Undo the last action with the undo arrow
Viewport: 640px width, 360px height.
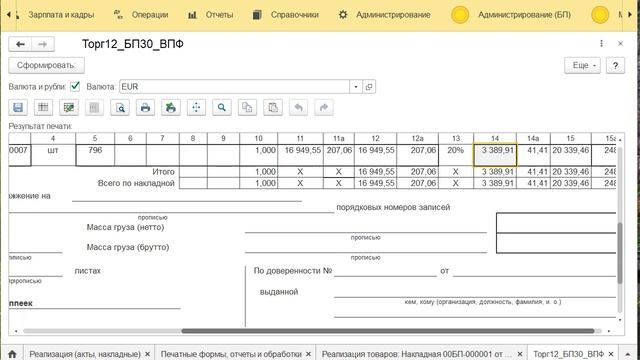[298, 108]
